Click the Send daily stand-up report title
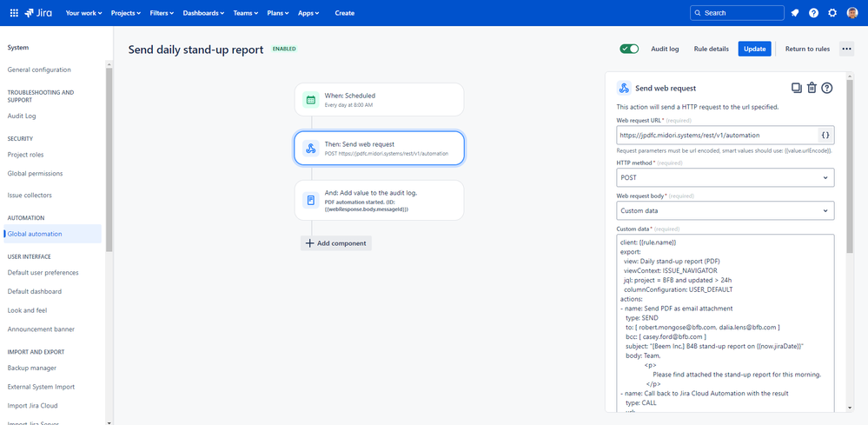 [x=196, y=50]
